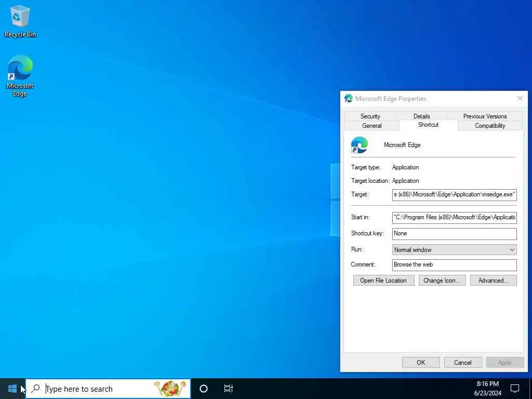
Task: Switch to the Details tab
Action: 422,116
